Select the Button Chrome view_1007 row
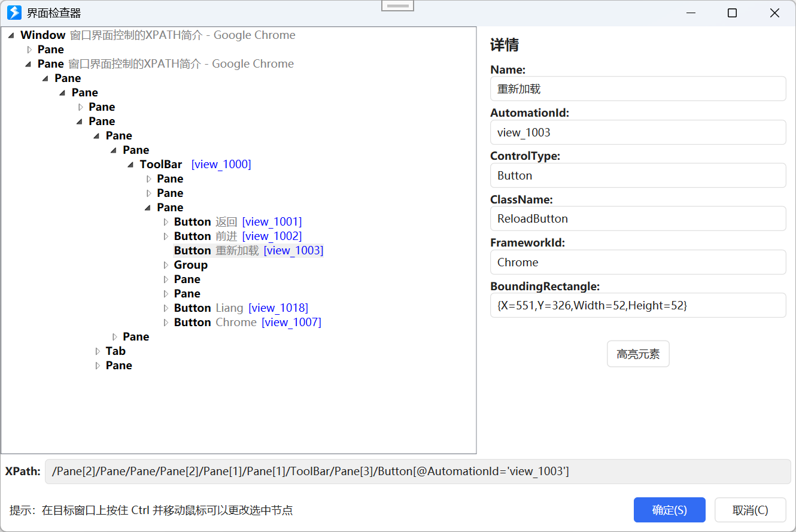This screenshot has width=796, height=532. (248, 323)
